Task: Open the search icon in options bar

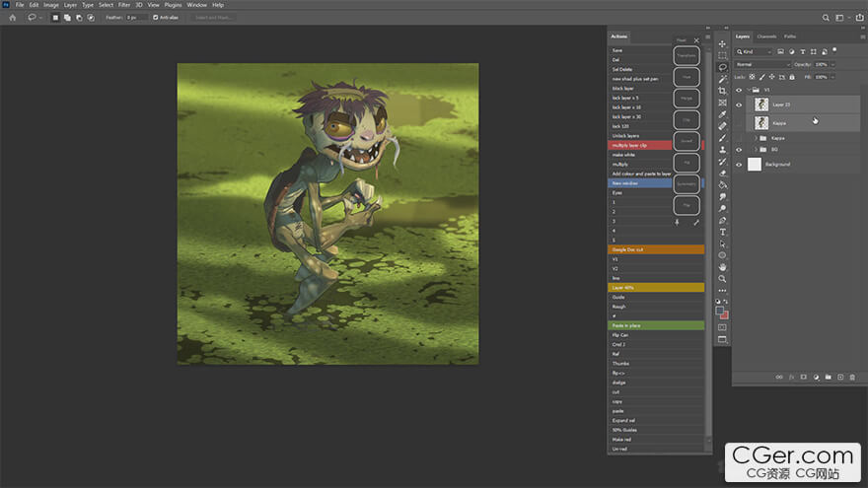Action: (x=826, y=18)
